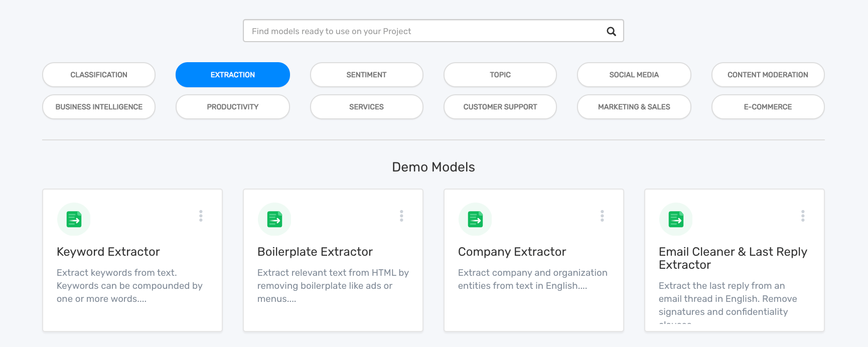Show Productivity models
The height and width of the screenshot is (347, 868).
coord(233,107)
